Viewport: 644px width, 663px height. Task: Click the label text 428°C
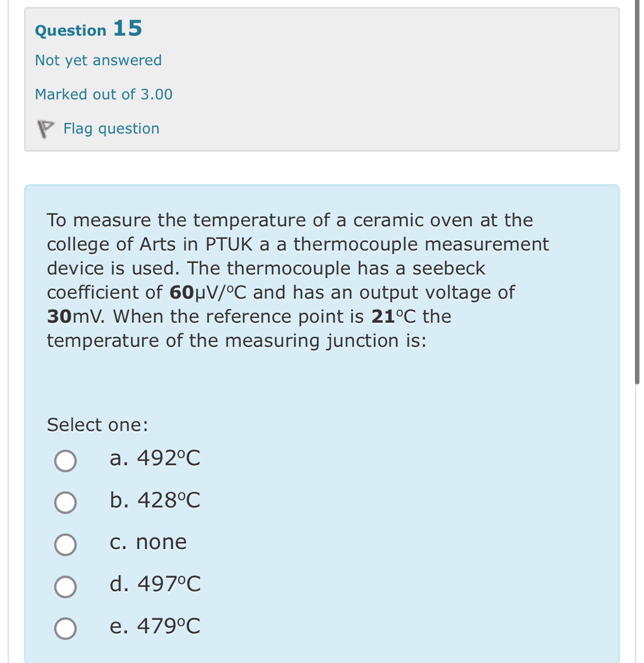pos(155,500)
